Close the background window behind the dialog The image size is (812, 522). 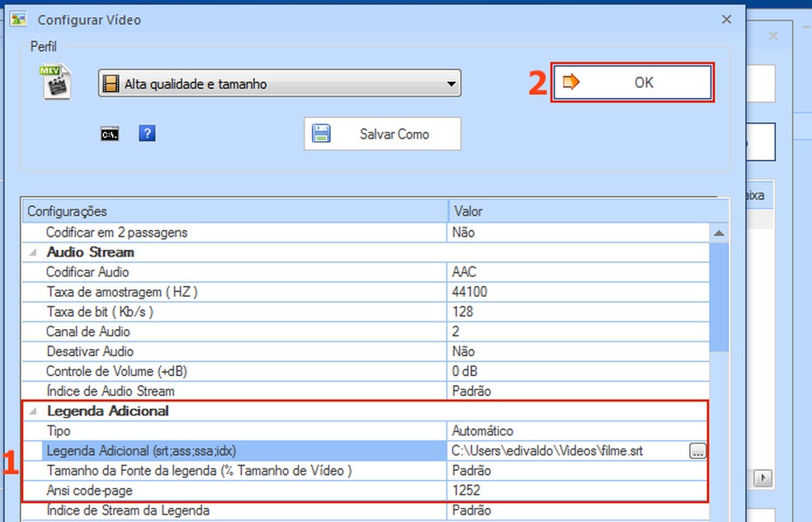click(x=773, y=35)
